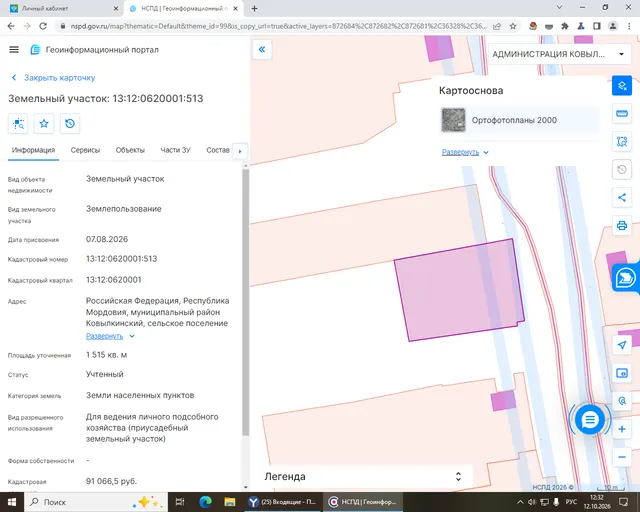This screenshot has width=640, height=512.
Task: Switch to the Информация tab
Action: (x=33, y=150)
